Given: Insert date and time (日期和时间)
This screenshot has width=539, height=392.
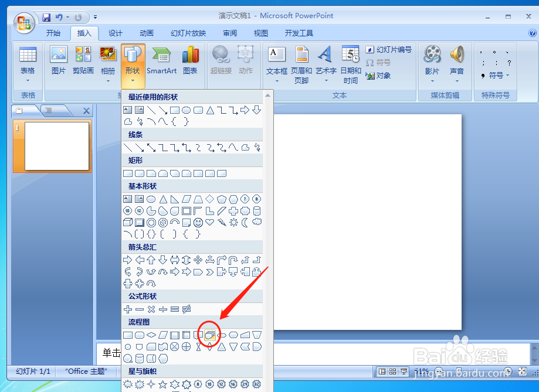Looking at the screenshot, I should click(351, 65).
